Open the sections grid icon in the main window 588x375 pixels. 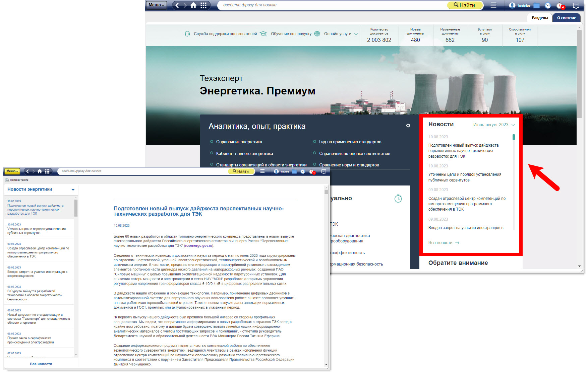point(203,5)
